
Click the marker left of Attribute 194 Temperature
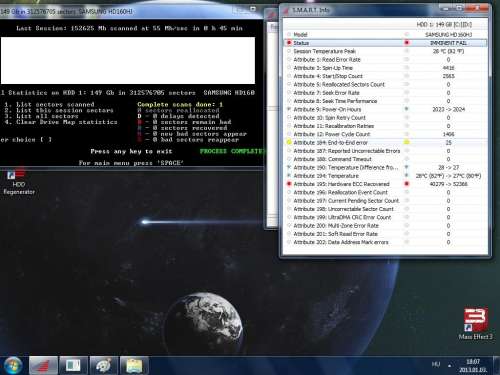[x=289, y=175]
